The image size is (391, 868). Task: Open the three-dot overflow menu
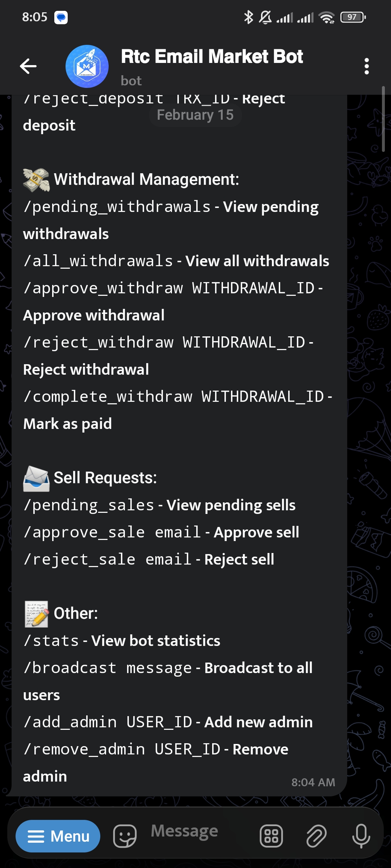click(367, 66)
